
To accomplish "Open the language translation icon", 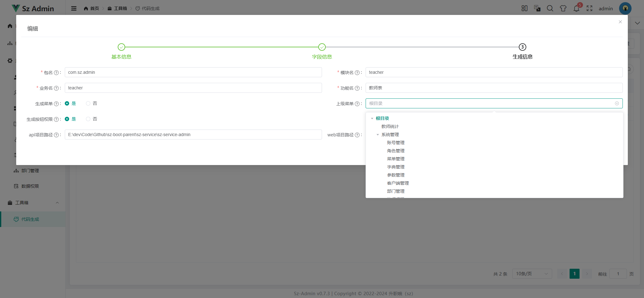I will click(x=537, y=8).
